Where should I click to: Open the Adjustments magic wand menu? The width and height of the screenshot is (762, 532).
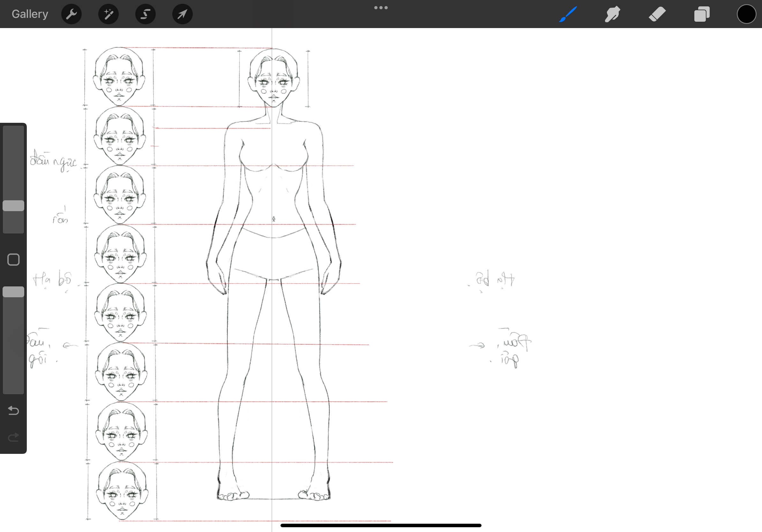tap(108, 14)
